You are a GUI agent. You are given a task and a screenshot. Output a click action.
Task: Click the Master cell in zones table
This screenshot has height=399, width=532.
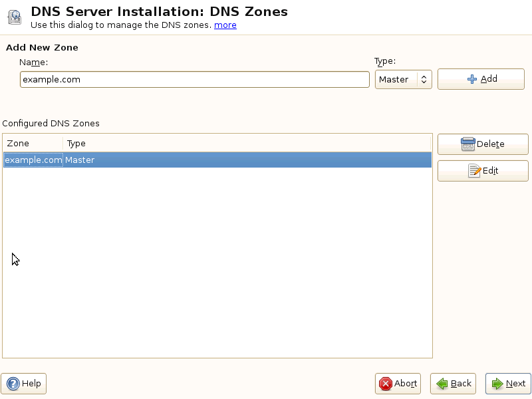click(x=80, y=160)
